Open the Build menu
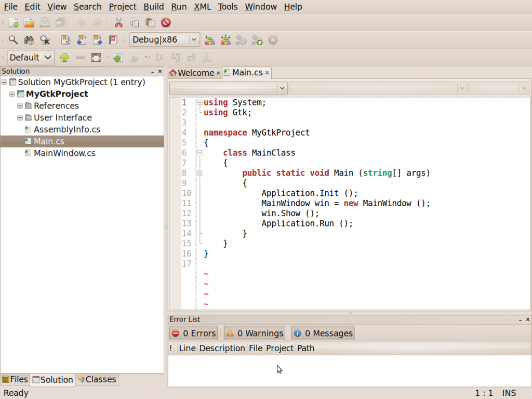The image size is (532, 399). pos(153,7)
